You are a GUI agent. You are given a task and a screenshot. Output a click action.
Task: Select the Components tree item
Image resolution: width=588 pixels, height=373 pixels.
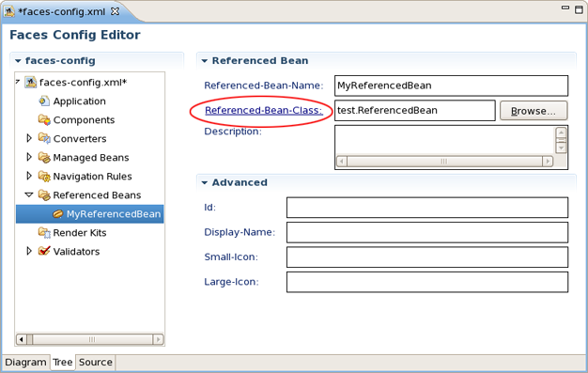(x=84, y=120)
